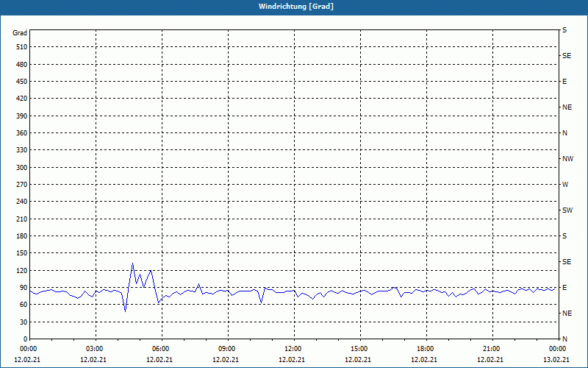The width and height of the screenshot is (588, 368).
Task: Click the 30 degree axis label
Action: 24,322
